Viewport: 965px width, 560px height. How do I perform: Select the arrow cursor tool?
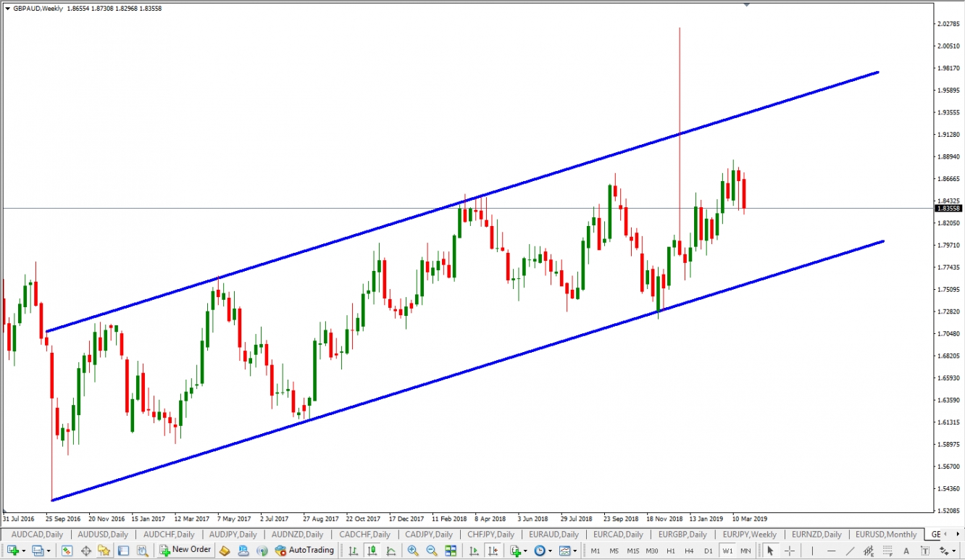[x=770, y=551]
